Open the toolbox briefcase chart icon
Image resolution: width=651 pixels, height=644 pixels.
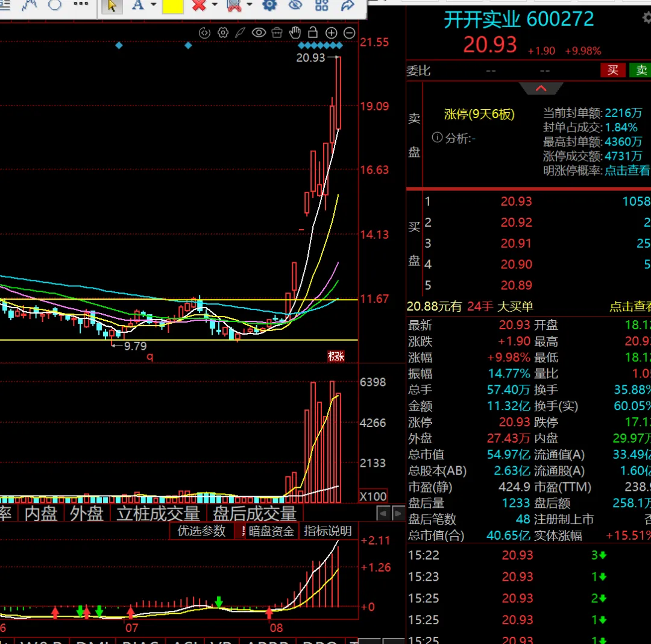coord(277,33)
